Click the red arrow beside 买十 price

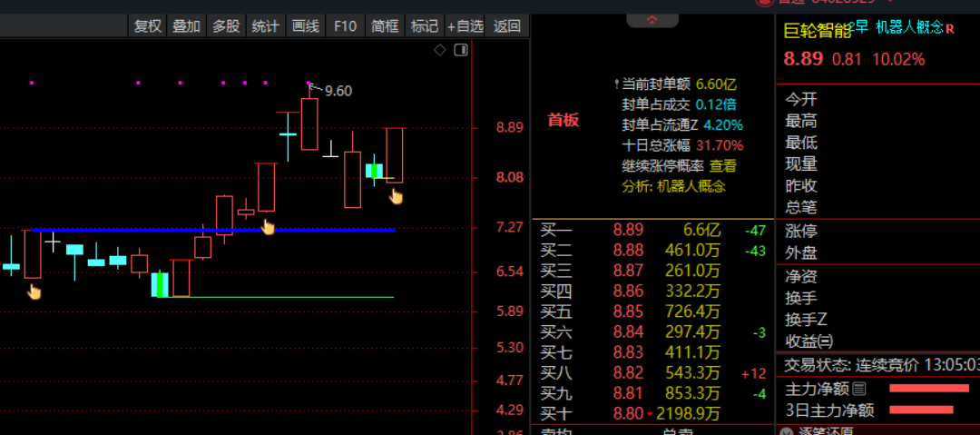[x=650, y=414]
